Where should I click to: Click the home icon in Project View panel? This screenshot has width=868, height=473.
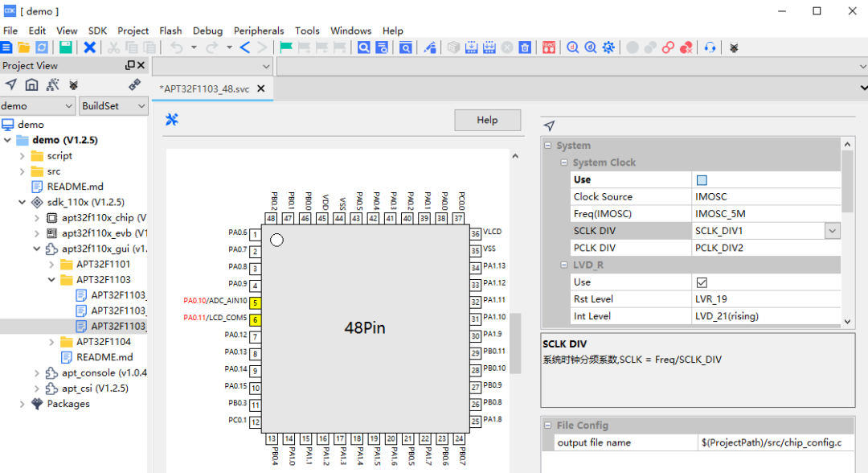pyautogui.click(x=31, y=84)
